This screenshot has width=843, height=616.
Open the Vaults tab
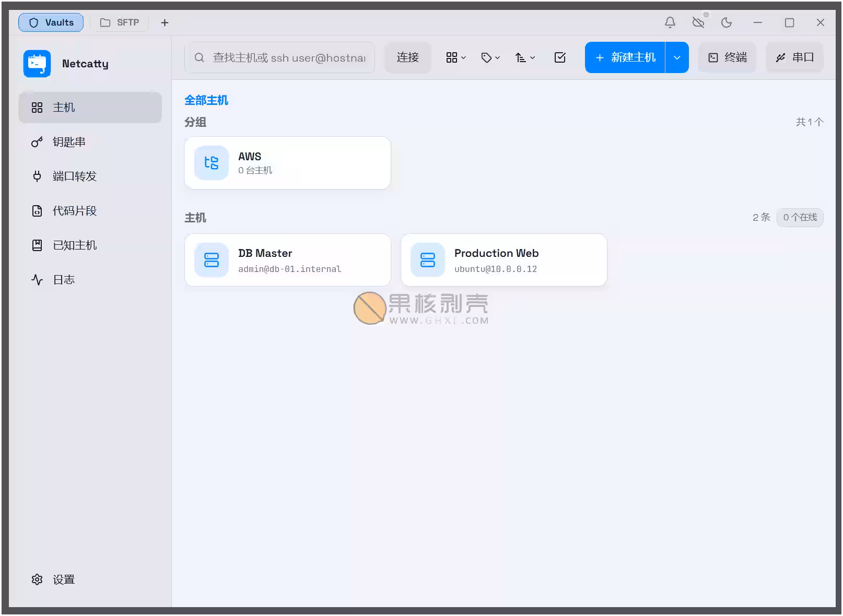pyautogui.click(x=51, y=22)
